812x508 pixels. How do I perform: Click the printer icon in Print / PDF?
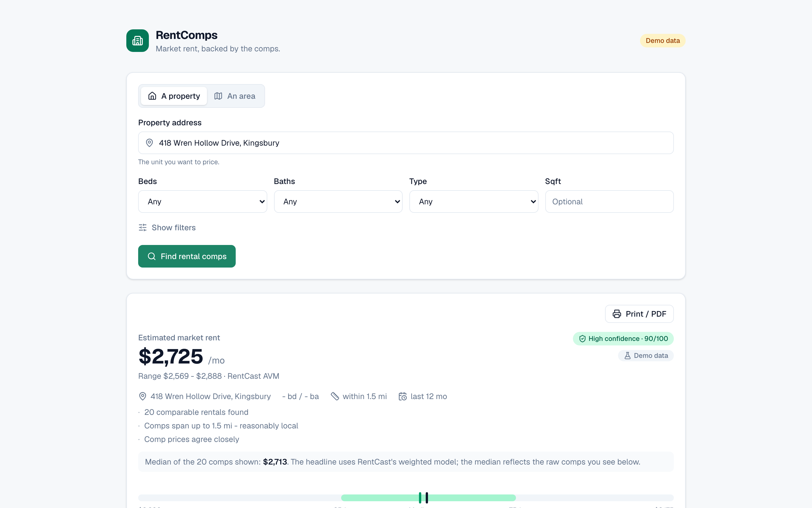tap(617, 314)
